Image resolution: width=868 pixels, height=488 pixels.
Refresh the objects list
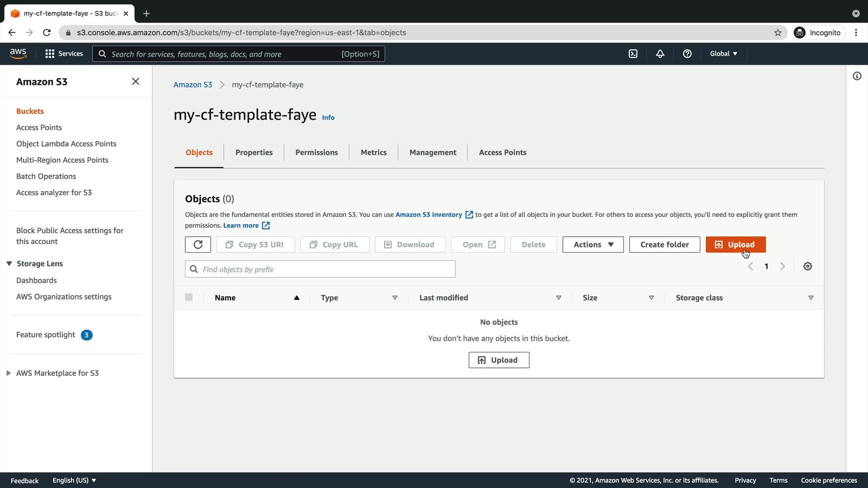point(198,244)
